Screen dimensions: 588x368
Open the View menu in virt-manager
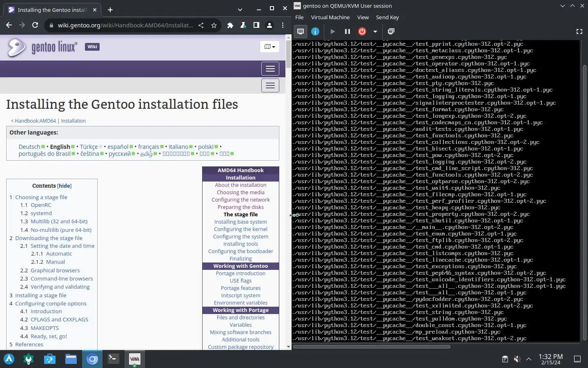[363, 17]
